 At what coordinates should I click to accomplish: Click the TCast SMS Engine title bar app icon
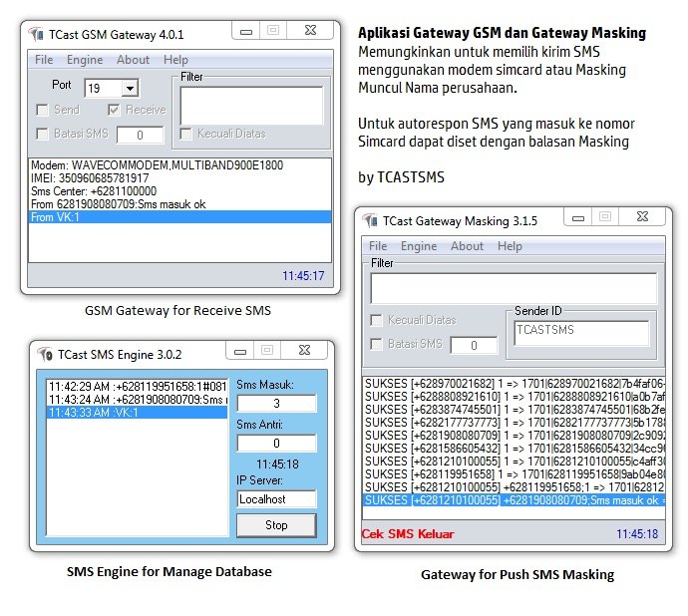point(45,354)
